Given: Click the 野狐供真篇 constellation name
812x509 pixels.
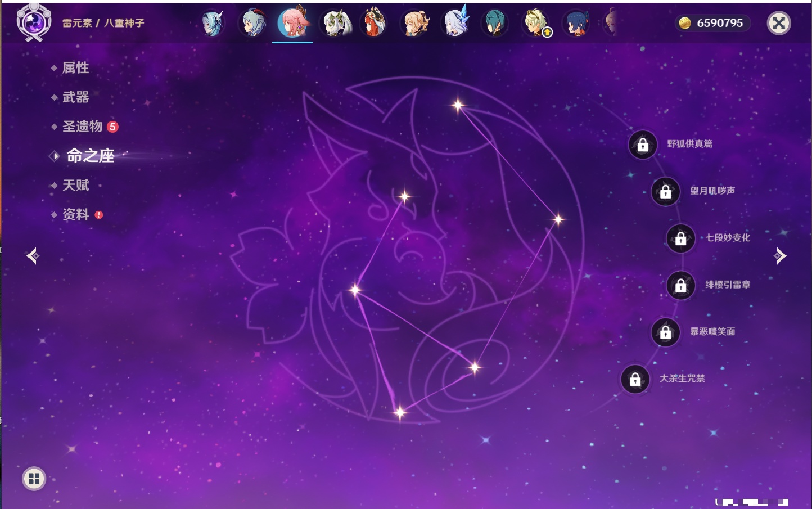Looking at the screenshot, I should point(689,144).
